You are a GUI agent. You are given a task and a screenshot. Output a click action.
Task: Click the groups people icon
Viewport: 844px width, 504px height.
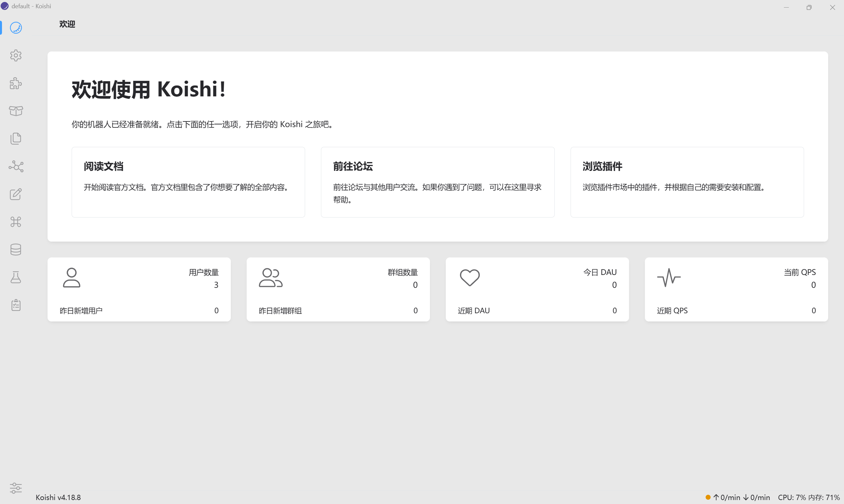270,278
